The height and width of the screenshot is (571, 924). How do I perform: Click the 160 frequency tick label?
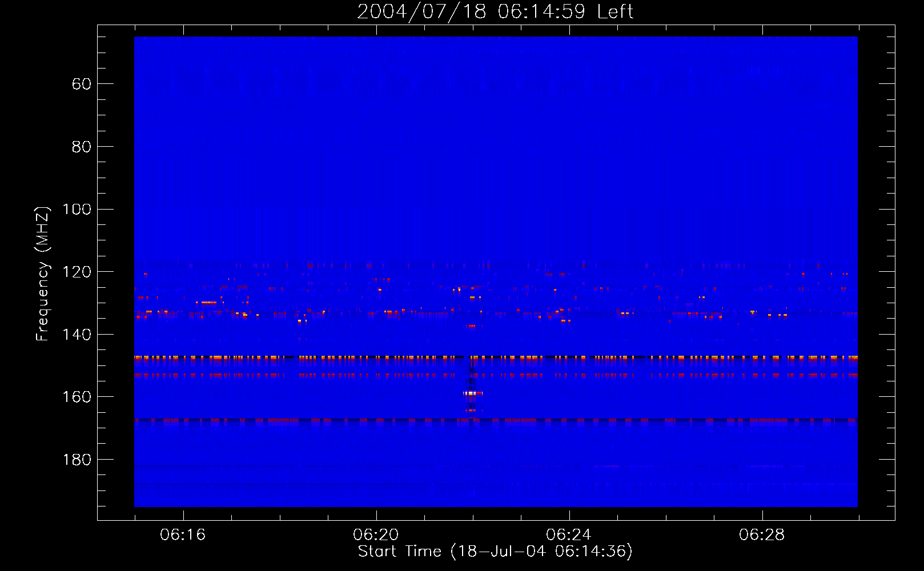[x=77, y=397]
